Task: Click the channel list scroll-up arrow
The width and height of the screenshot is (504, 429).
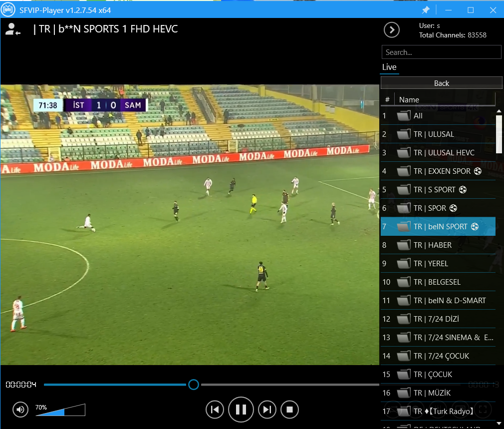Action: pyautogui.click(x=499, y=111)
